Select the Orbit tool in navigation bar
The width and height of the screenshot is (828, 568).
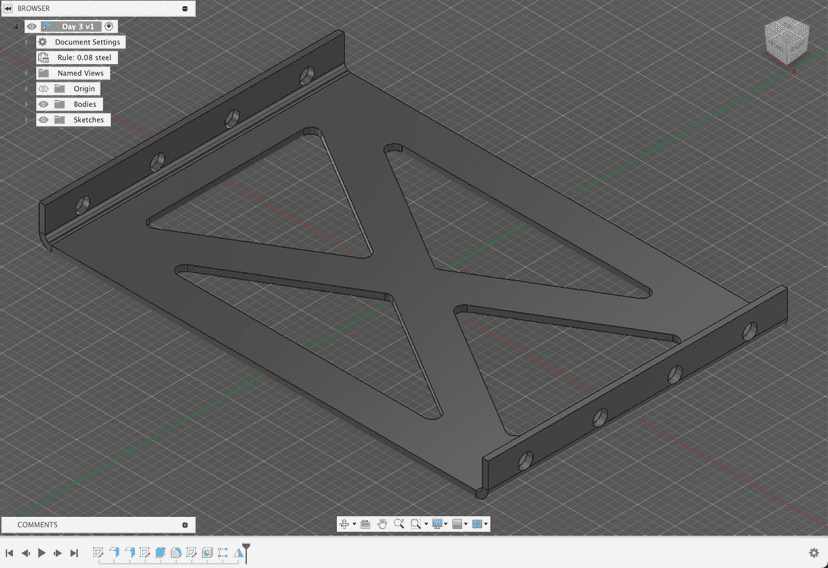click(x=344, y=524)
